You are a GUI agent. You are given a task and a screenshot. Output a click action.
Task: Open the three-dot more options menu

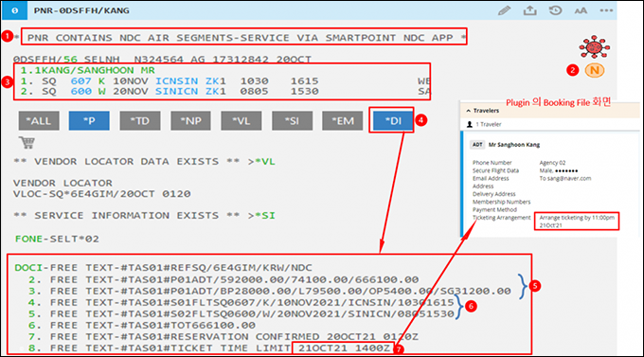pos(606,10)
